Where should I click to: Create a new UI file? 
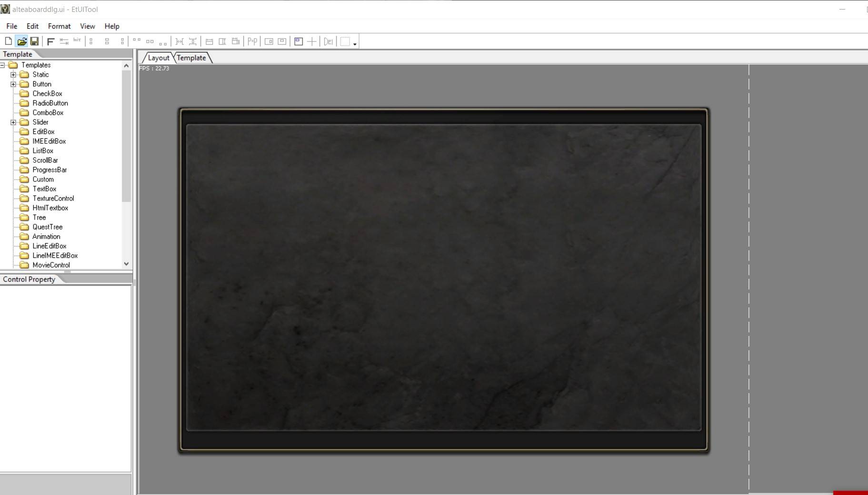click(8, 41)
